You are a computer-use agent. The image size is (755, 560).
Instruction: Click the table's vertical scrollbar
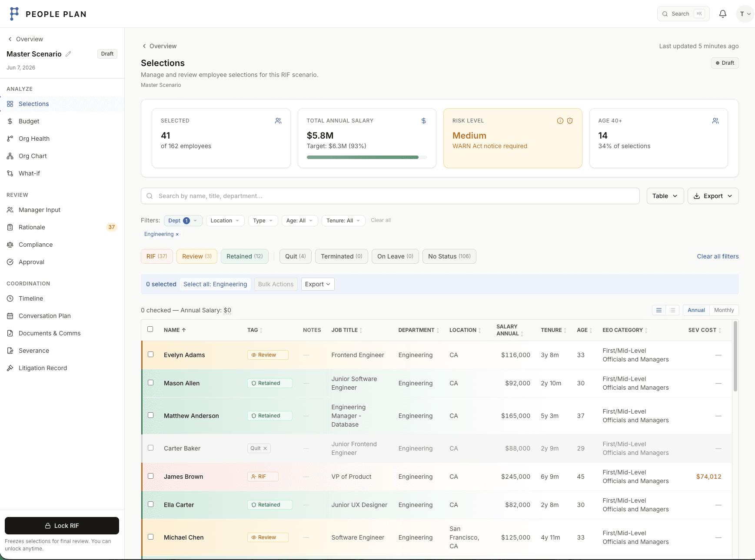pos(735,356)
